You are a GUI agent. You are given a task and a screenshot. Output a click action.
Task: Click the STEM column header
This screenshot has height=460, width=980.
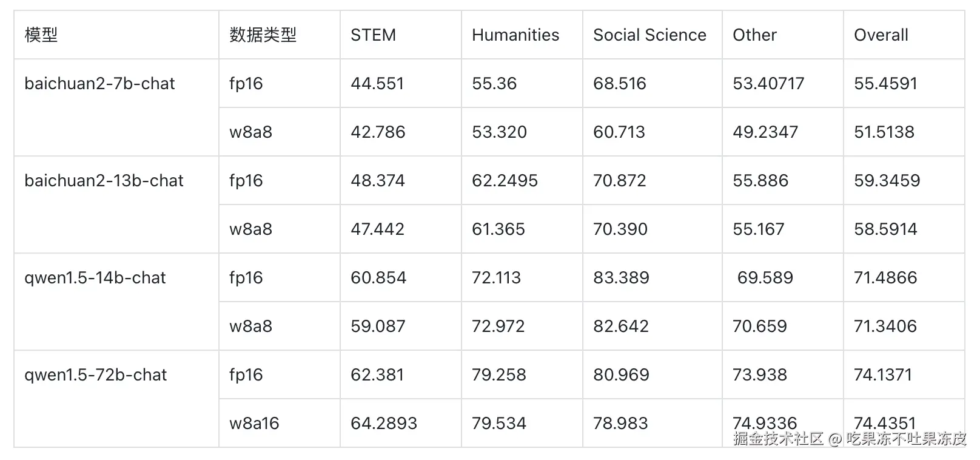click(x=373, y=35)
